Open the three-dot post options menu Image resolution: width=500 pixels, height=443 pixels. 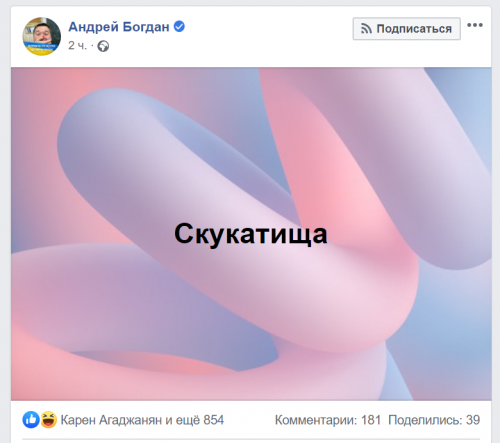pos(475,25)
